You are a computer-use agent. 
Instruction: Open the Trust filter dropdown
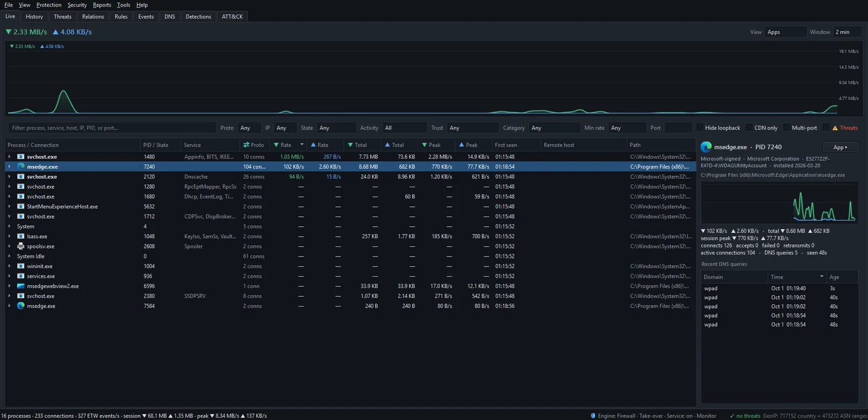click(x=473, y=128)
